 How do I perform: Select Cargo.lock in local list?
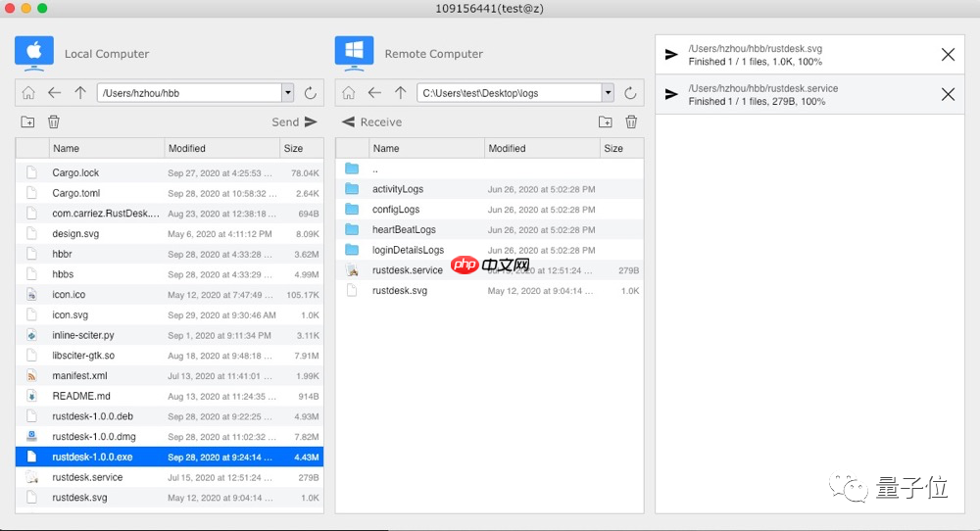(170, 172)
